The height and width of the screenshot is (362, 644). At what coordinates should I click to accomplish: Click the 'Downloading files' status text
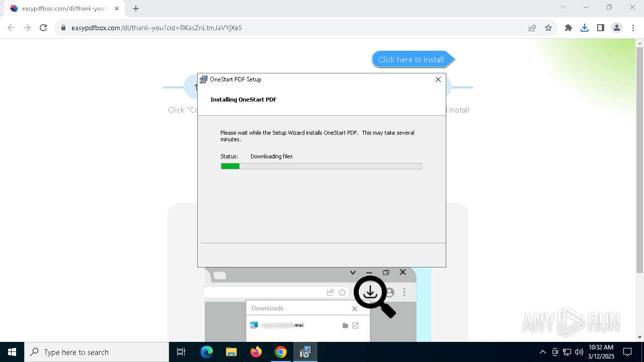(x=271, y=156)
